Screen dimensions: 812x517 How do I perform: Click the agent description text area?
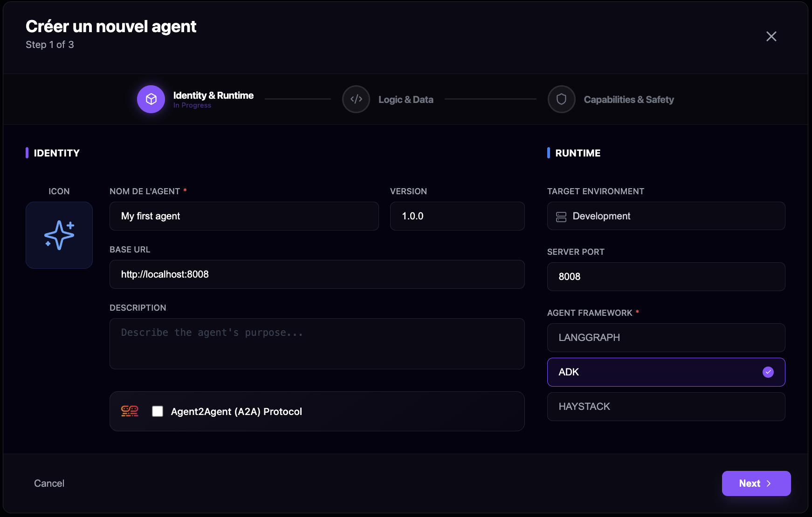pyautogui.click(x=317, y=344)
